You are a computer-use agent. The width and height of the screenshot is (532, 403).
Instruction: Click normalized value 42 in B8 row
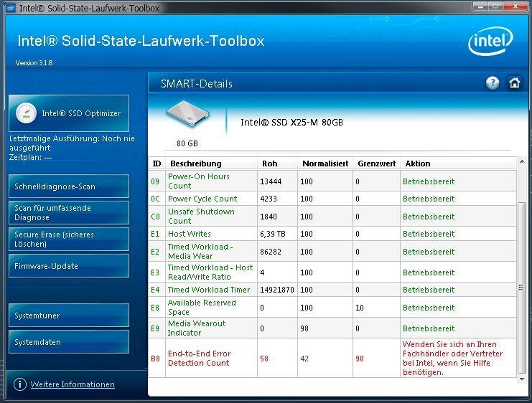coord(304,359)
